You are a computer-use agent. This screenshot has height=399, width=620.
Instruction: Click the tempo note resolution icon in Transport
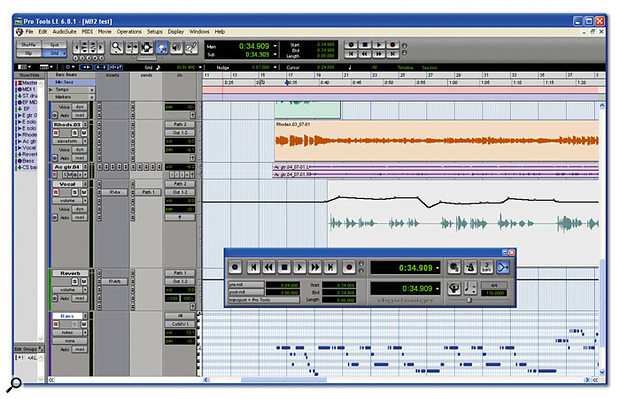pos(470,288)
